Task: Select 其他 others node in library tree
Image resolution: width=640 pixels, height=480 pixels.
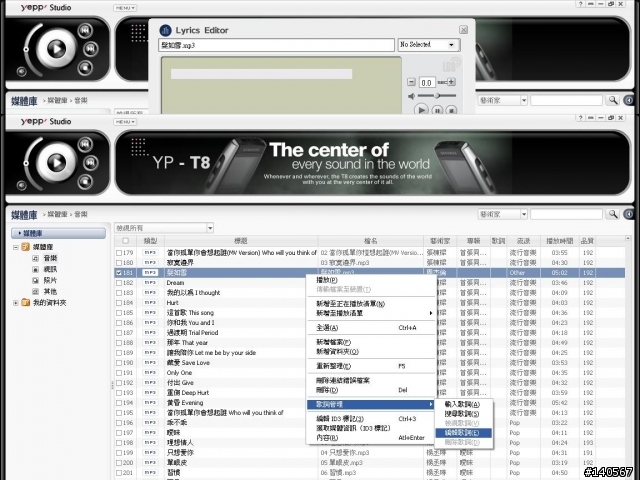Action: point(50,291)
